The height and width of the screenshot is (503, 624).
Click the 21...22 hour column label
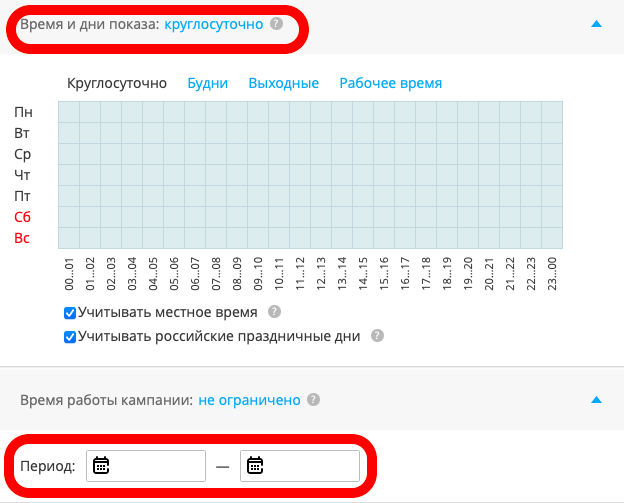click(510, 274)
